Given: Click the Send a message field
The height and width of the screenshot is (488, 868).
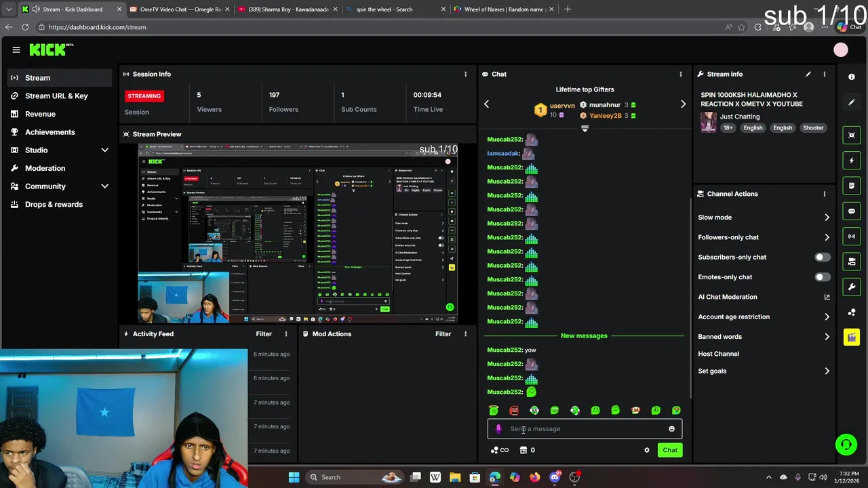Looking at the screenshot, I should (585, 429).
